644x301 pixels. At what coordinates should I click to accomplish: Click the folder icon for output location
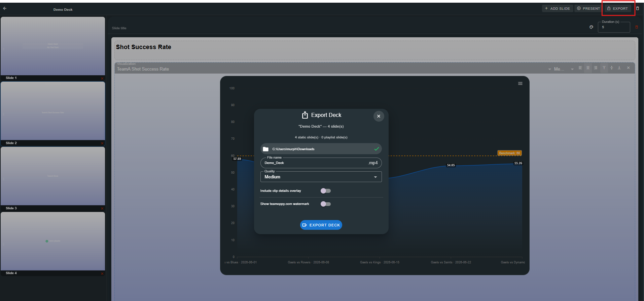click(265, 149)
